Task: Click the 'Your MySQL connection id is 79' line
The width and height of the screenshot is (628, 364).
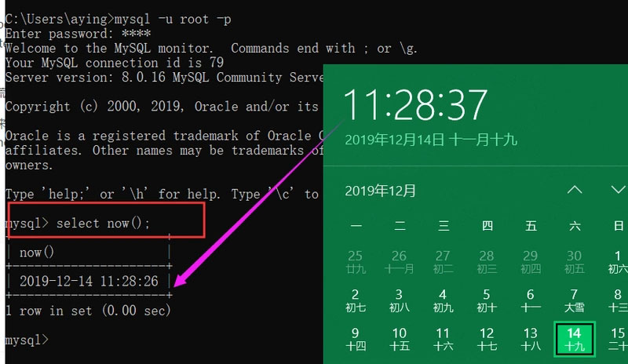Action: click(x=115, y=63)
